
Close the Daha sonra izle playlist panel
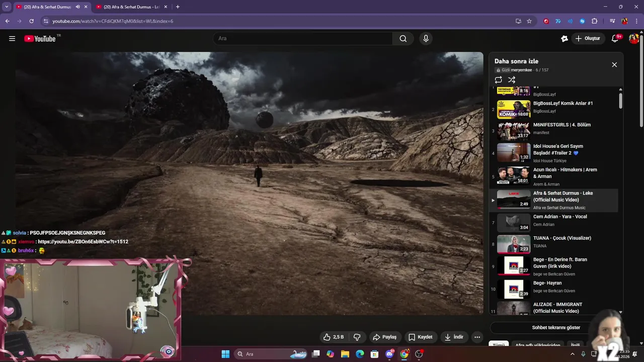pos(614,65)
